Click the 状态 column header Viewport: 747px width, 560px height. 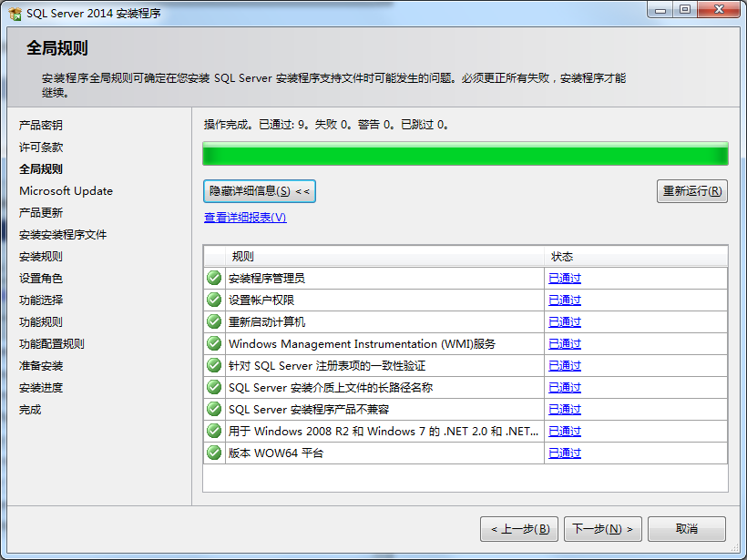[x=636, y=257]
